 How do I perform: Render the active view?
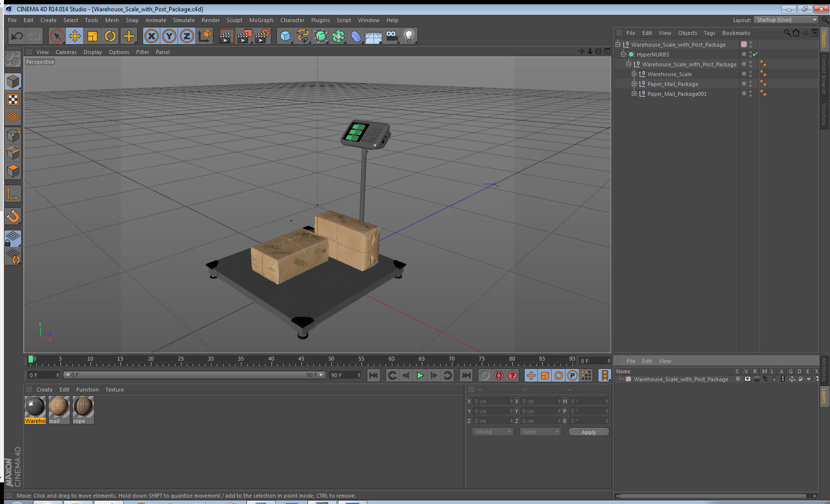pos(226,36)
